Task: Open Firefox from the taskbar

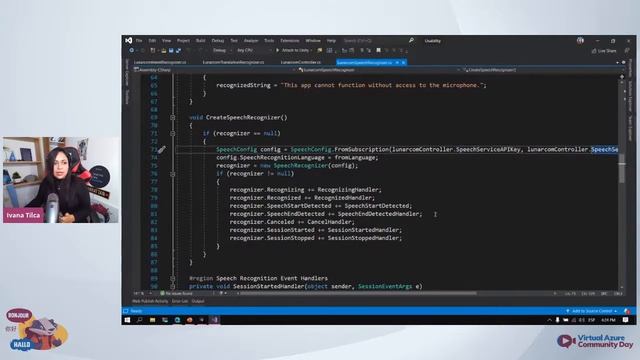Action: (189, 320)
